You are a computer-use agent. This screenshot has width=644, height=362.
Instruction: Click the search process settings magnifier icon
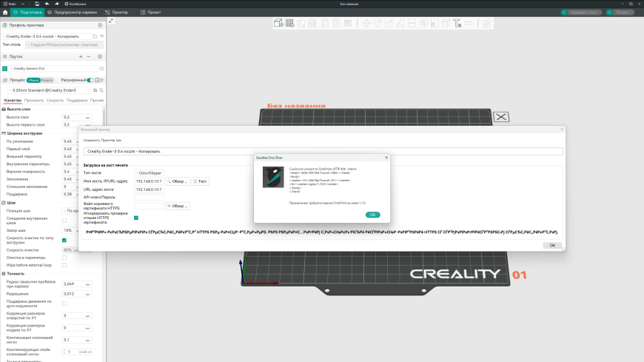point(101,90)
